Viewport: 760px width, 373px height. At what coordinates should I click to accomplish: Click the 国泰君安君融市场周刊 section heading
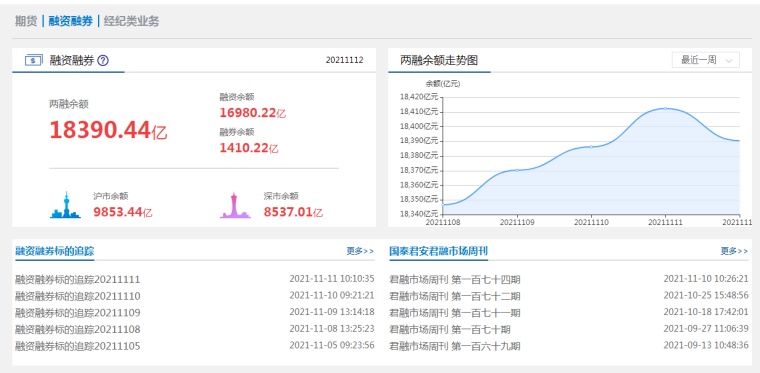(x=439, y=251)
